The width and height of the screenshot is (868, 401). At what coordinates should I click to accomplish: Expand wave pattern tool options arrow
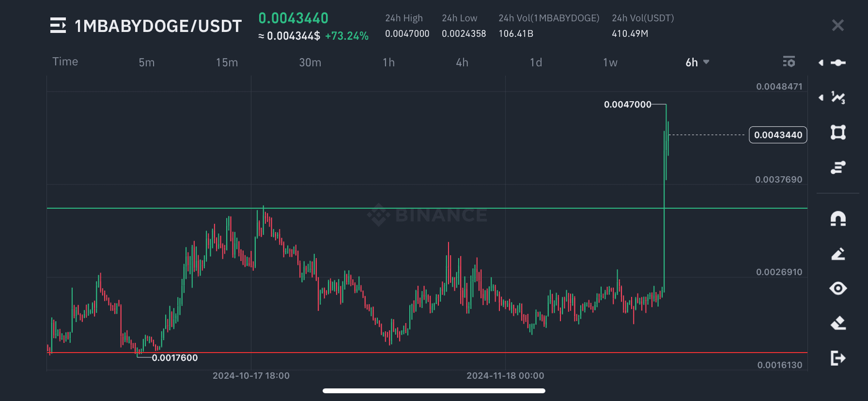coord(821,98)
